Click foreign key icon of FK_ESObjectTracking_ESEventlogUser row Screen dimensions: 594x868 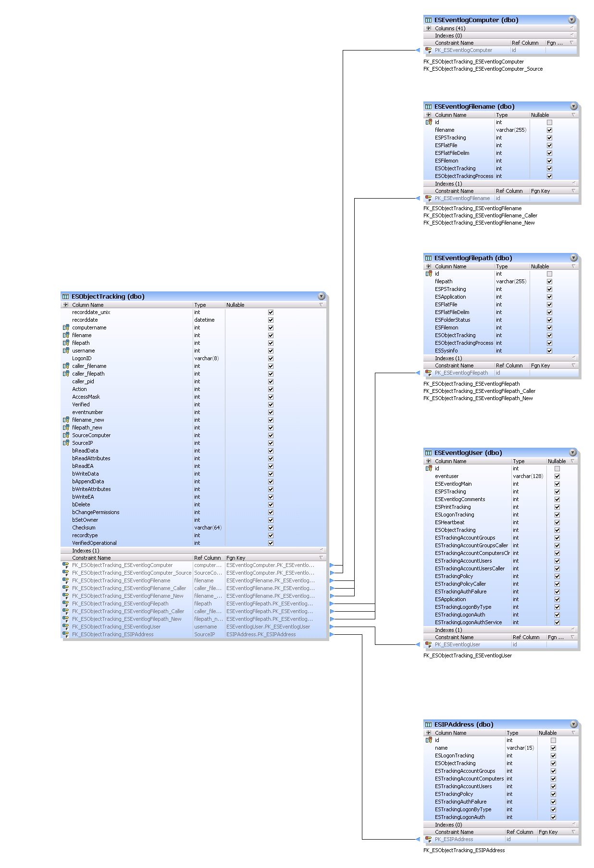coord(66,627)
